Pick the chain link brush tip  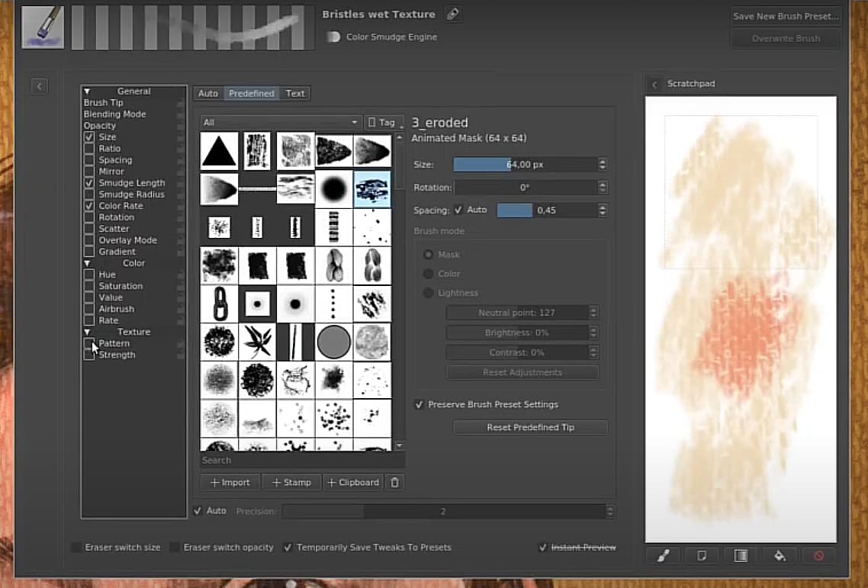(x=219, y=304)
